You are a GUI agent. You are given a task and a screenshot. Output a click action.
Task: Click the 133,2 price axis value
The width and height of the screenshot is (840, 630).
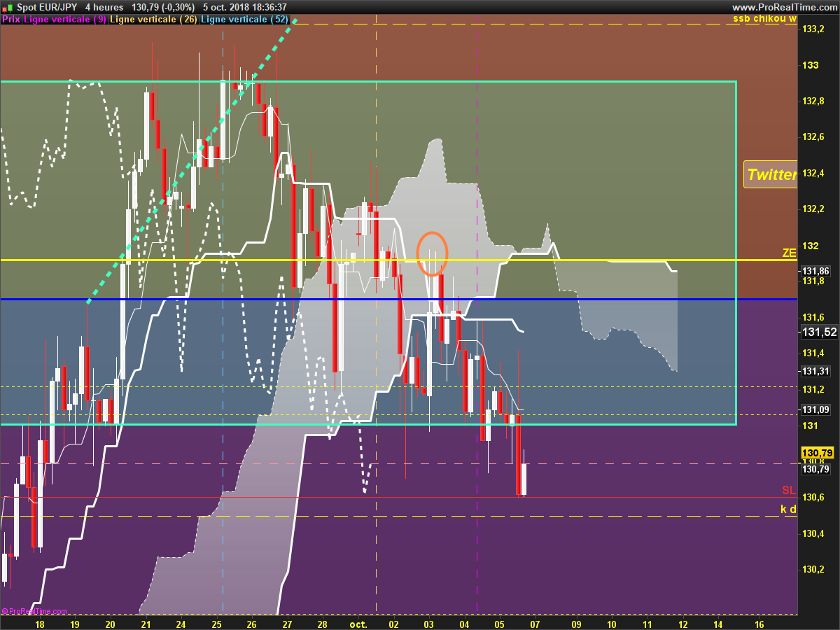pyautogui.click(x=812, y=29)
